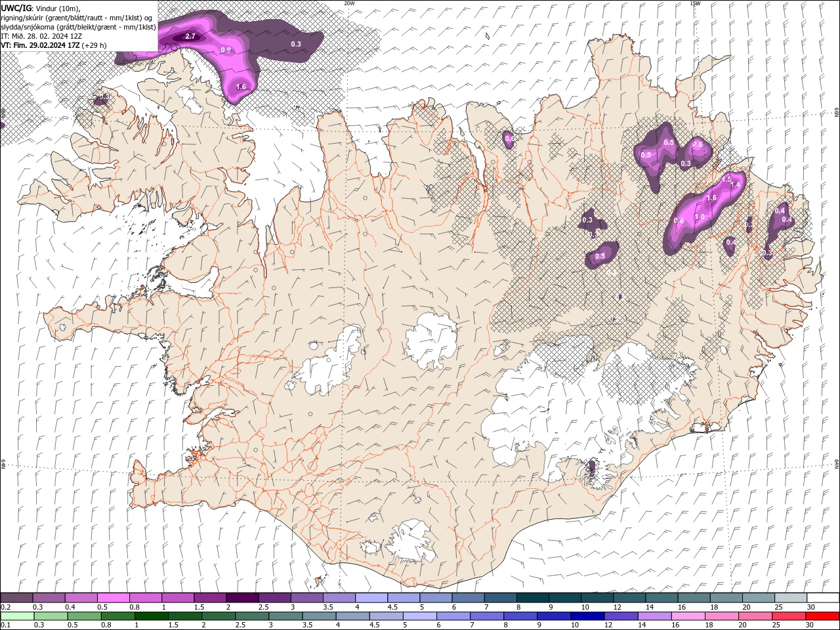Screen dimensions: 840x630
Task: Click the '1.4' value in the eastern pink band
Action: tap(735, 185)
